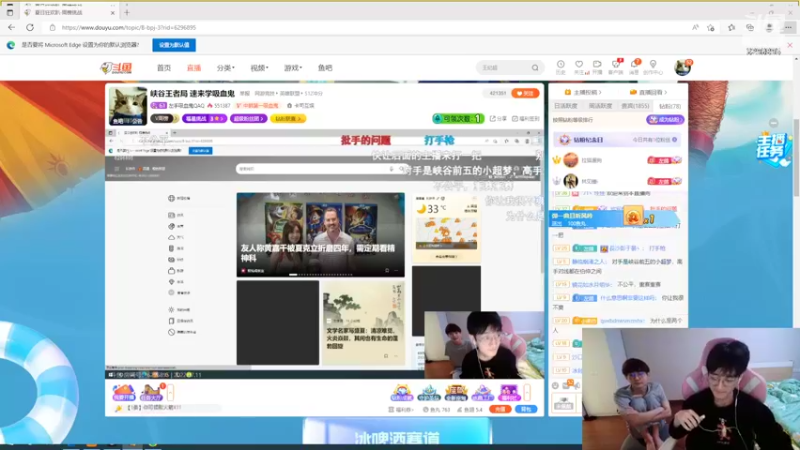
Task: Expand the left gift-bar more button
Action: pyautogui.click(x=170, y=392)
